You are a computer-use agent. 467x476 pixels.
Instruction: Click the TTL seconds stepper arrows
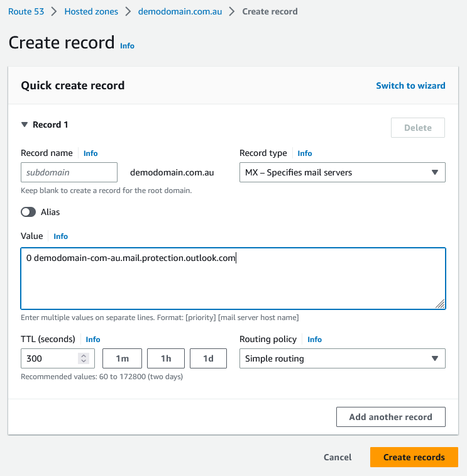pyautogui.click(x=84, y=358)
